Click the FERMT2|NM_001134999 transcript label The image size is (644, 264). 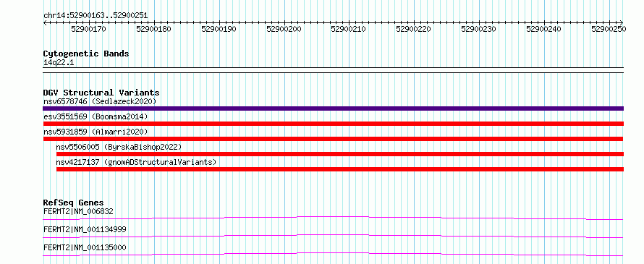pyautogui.click(x=85, y=229)
